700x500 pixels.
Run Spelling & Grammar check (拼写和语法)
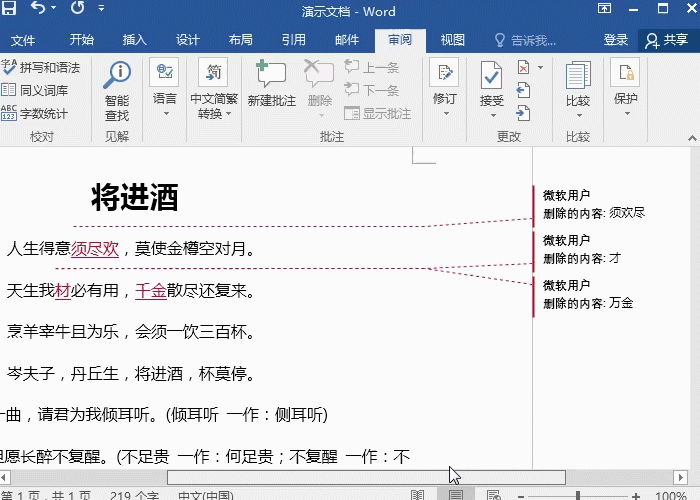pyautogui.click(x=42, y=68)
